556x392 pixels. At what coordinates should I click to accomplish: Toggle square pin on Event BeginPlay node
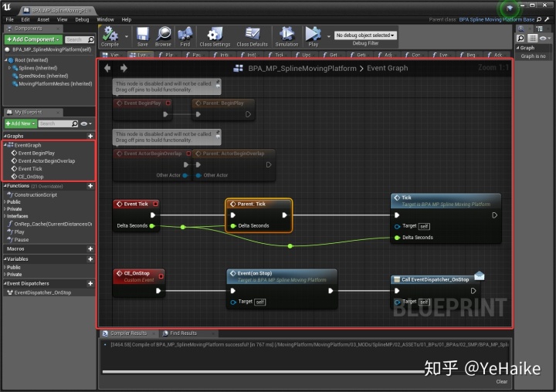(168, 103)
